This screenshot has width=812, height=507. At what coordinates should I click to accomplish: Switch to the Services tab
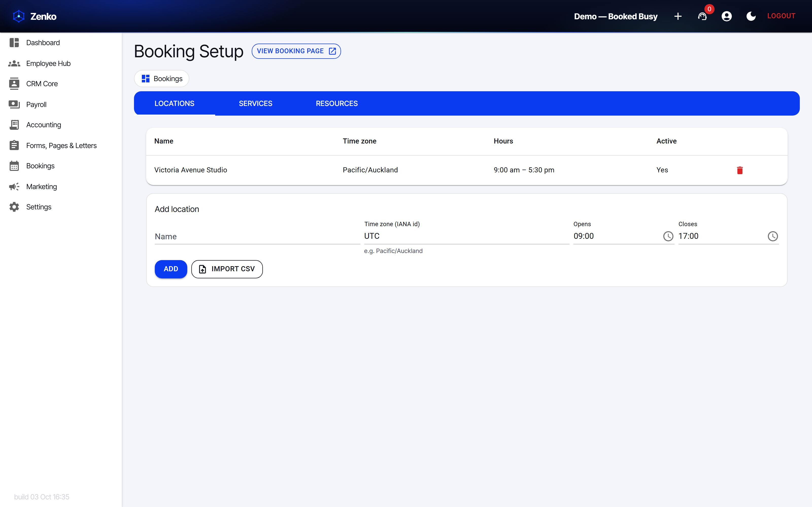pos(255,103)
